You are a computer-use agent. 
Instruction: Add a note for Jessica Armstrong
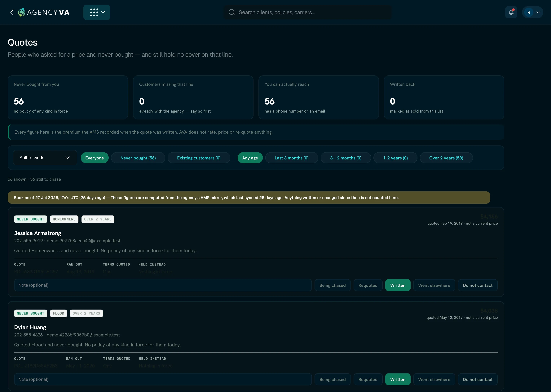[x=163, y=285]
